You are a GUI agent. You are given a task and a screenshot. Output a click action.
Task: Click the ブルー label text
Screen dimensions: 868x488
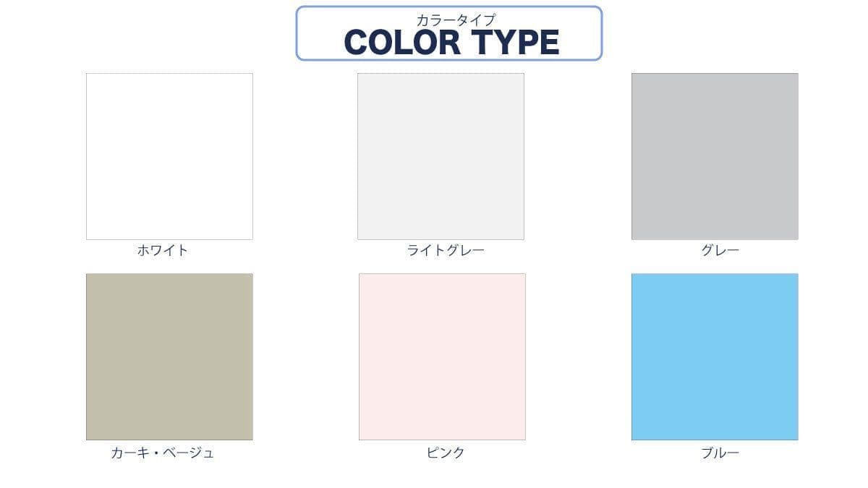720,453
